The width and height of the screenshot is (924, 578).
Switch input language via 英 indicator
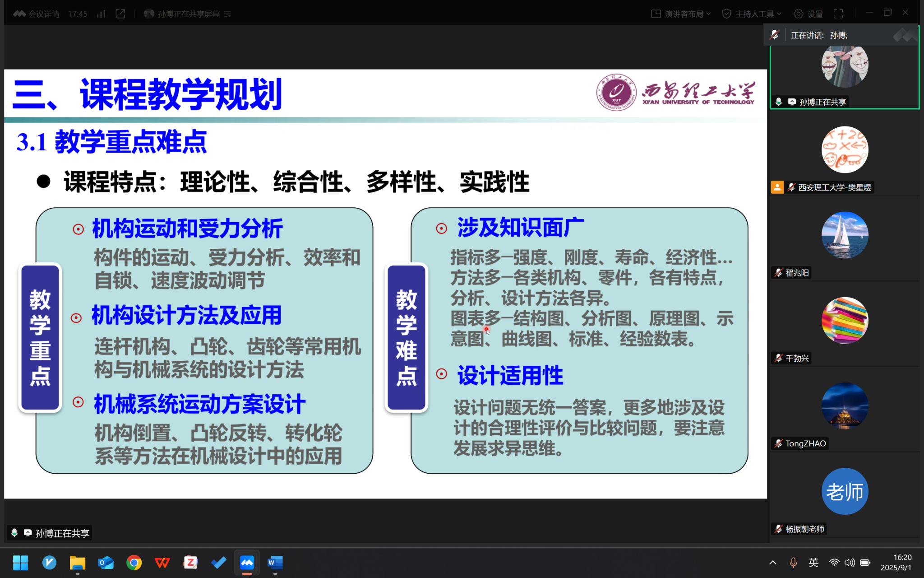[x=813, y=563]
